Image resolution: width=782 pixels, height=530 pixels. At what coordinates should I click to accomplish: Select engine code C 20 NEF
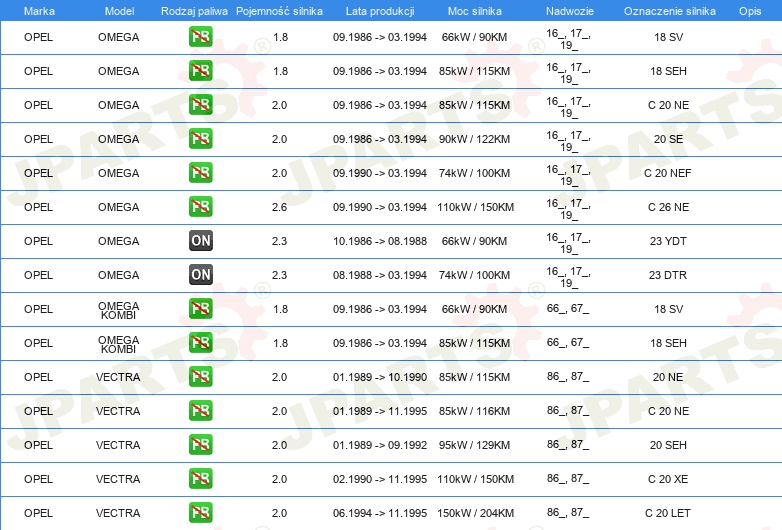(668, 173)
